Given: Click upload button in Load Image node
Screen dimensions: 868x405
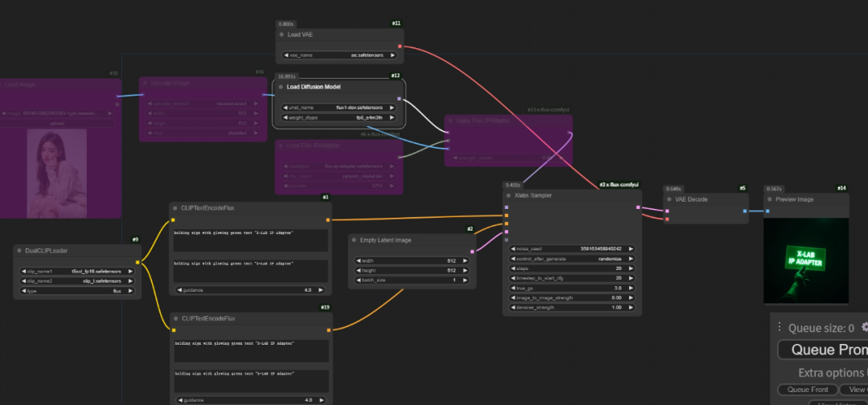Looking at the screenshot, I should (x=57, y=124).
